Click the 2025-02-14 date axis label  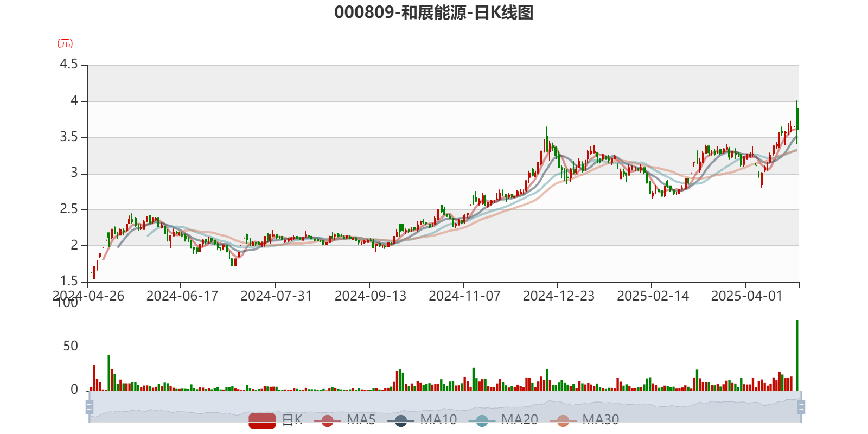653,296
